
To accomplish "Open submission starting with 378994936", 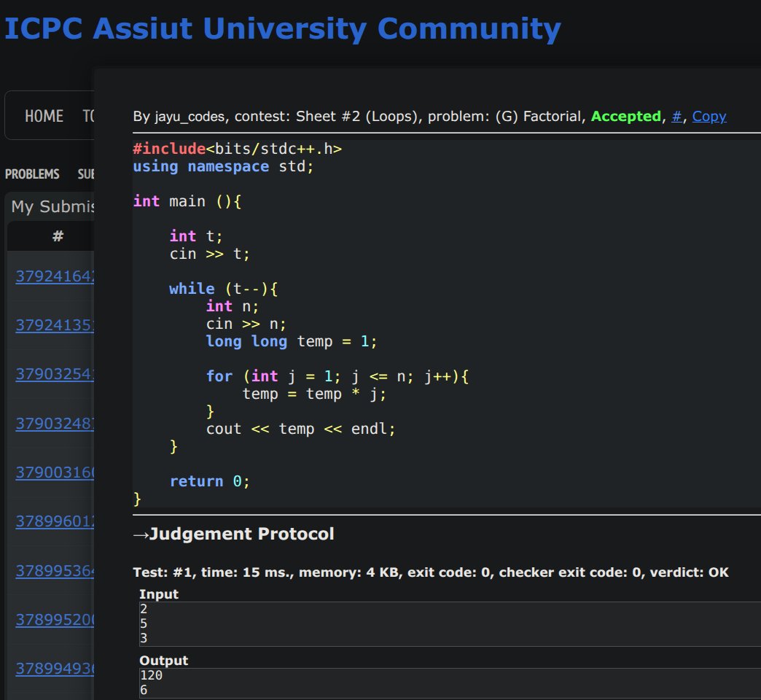I will click(55, 669).
